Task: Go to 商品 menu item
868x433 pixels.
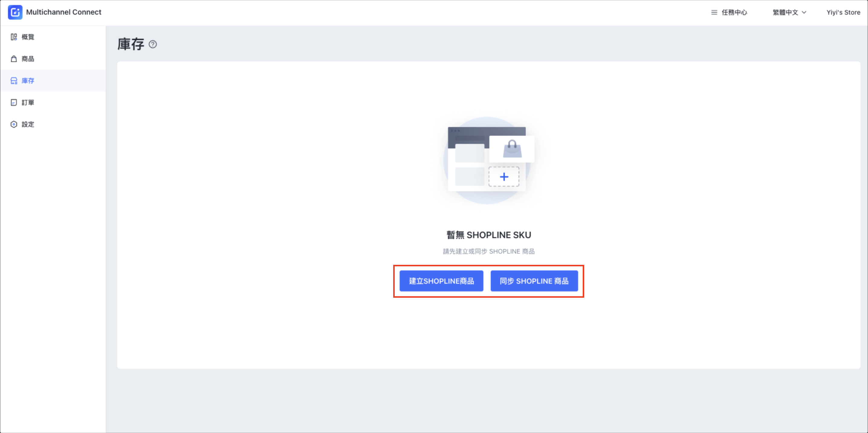Action: (x=53, y=59)
